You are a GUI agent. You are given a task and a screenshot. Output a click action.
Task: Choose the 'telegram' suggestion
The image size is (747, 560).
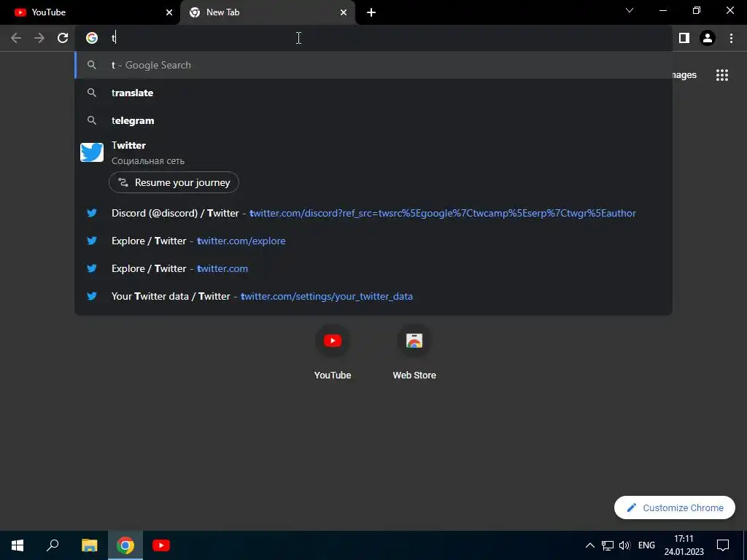pyautogui.click(x=373, y=120)
